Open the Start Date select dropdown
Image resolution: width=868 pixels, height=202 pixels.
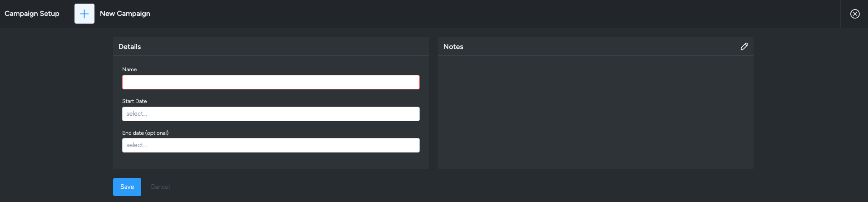point(271,114)
